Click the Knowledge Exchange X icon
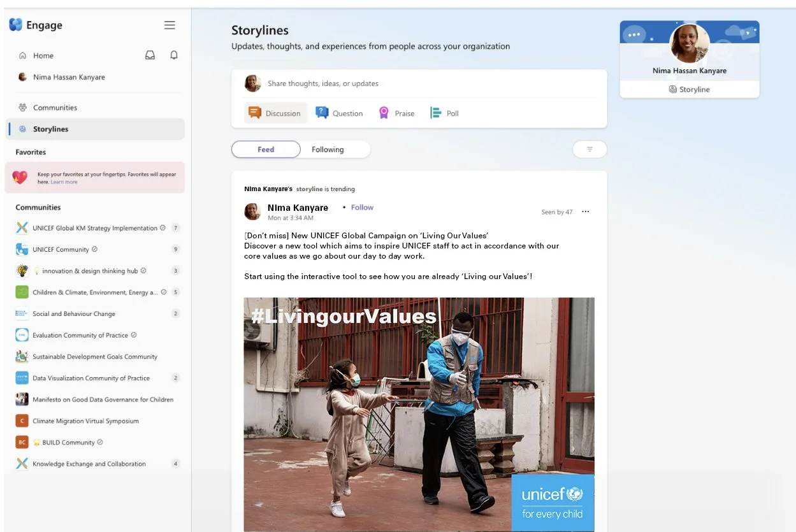This screenshot has width=796, height=532. 22,464
